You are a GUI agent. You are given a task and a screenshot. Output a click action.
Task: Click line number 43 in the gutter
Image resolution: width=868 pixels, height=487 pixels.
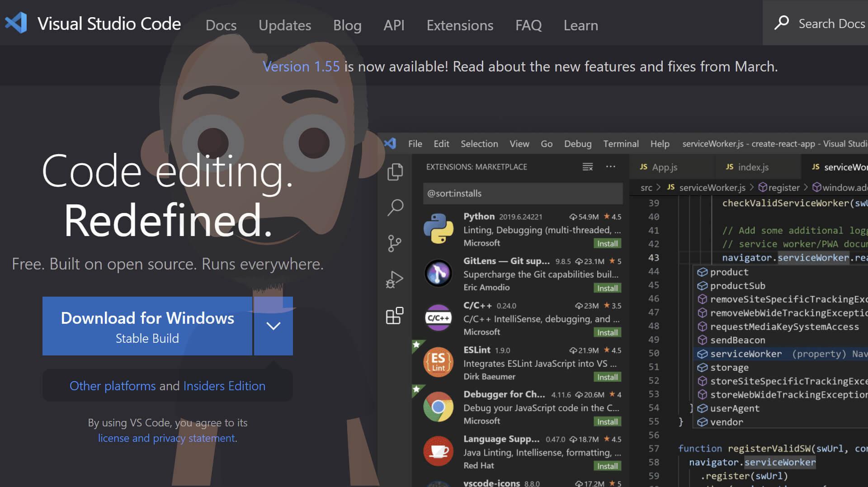pos(653,258)
